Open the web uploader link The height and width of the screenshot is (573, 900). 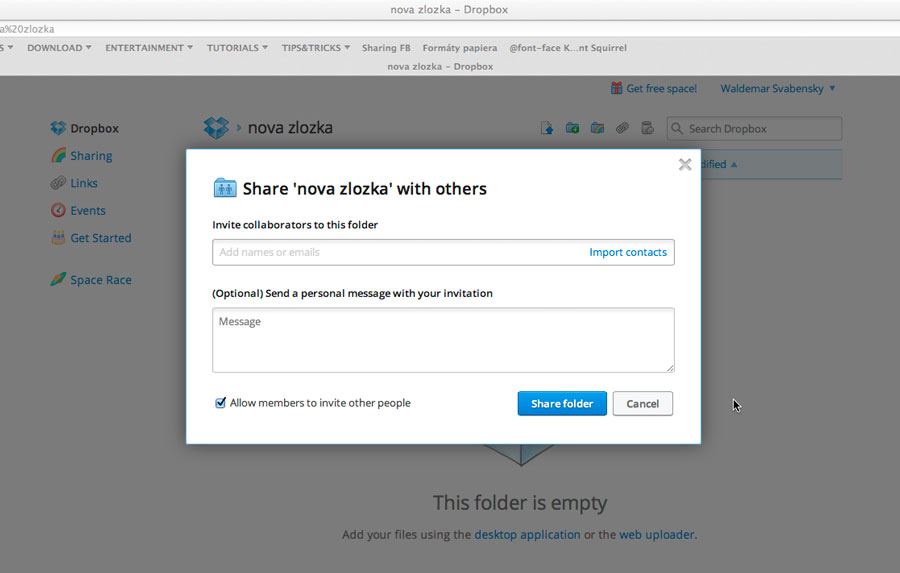656,535
